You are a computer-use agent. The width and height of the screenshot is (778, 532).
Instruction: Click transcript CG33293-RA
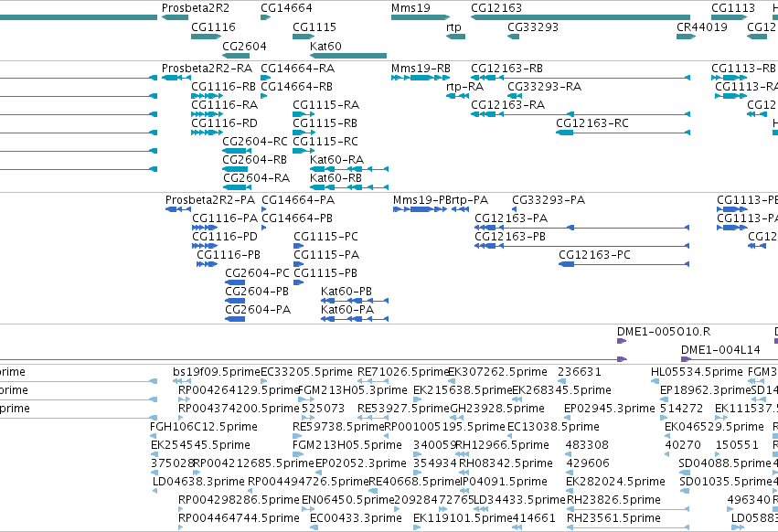tap(544, 87)
